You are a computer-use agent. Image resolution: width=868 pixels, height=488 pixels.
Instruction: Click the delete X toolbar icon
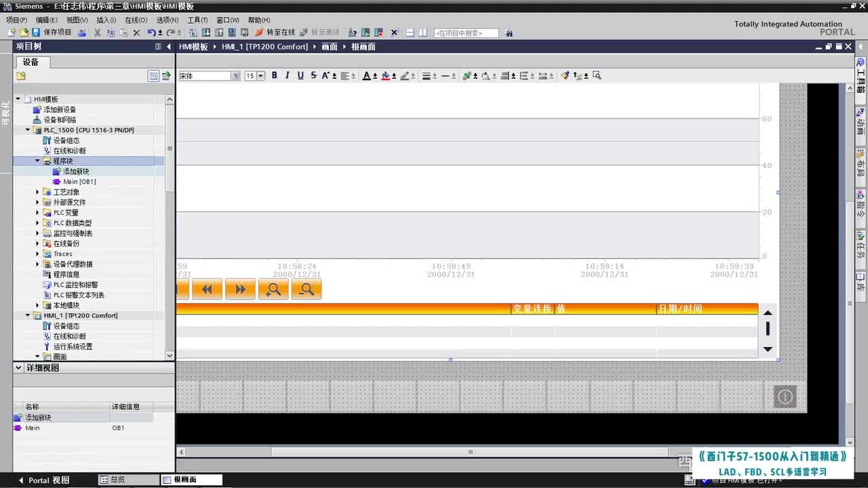pyautogui.click(x=136, y=32)
